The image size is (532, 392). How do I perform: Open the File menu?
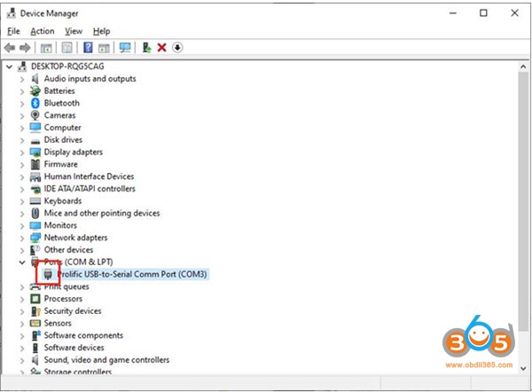tap(13, 31)
